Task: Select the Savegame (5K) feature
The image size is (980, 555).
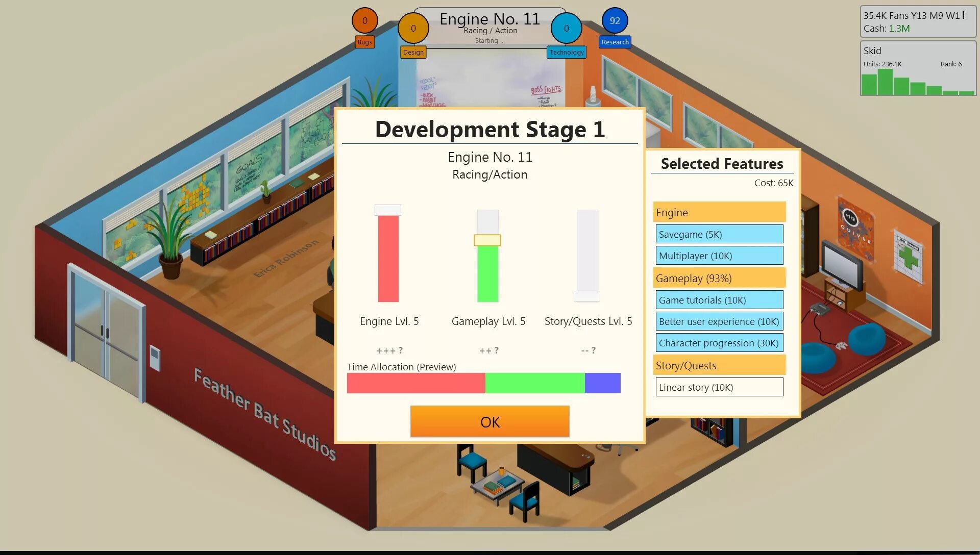Action: pyautogui.click(x=720, y=234)
